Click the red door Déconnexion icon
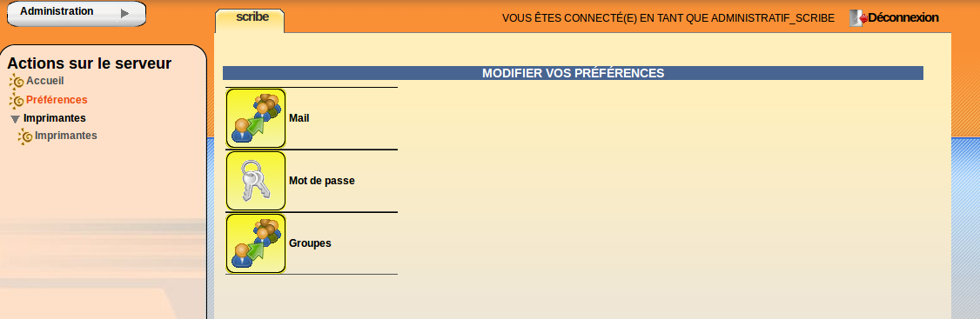The height and width of the screenshot is (319, 980). pyautogui.click(x=859, y=18)
